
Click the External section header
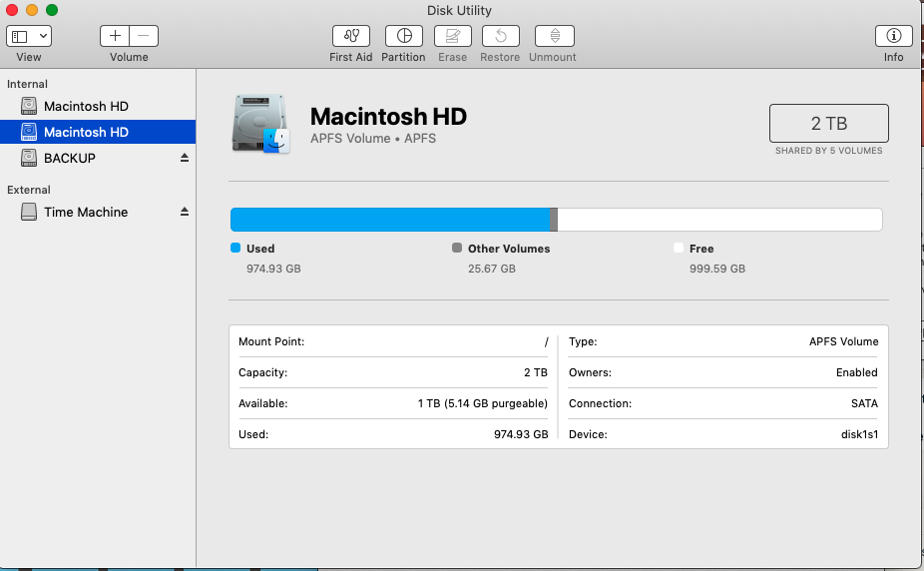[28, 190]
